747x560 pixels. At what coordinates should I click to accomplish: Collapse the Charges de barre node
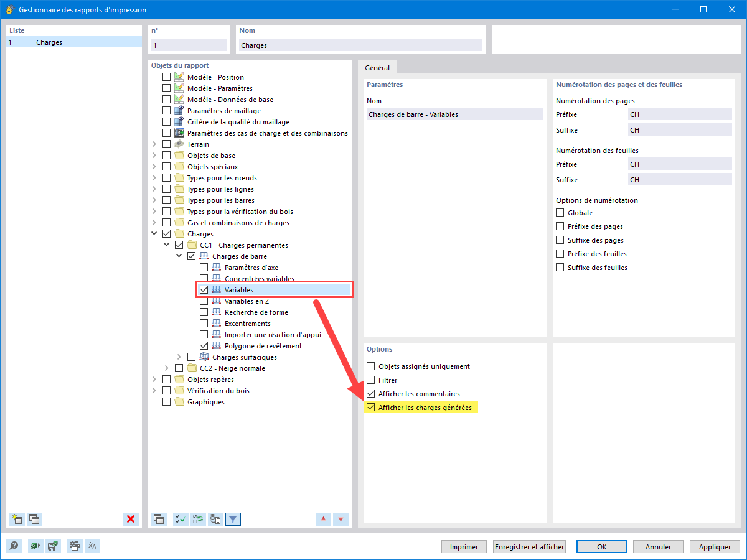point(179,256)
